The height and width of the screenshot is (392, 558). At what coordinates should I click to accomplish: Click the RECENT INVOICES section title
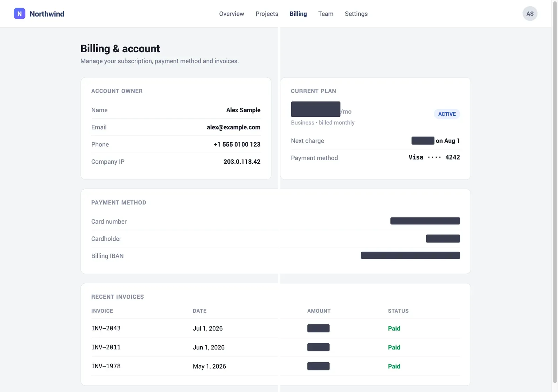(118, 297)
